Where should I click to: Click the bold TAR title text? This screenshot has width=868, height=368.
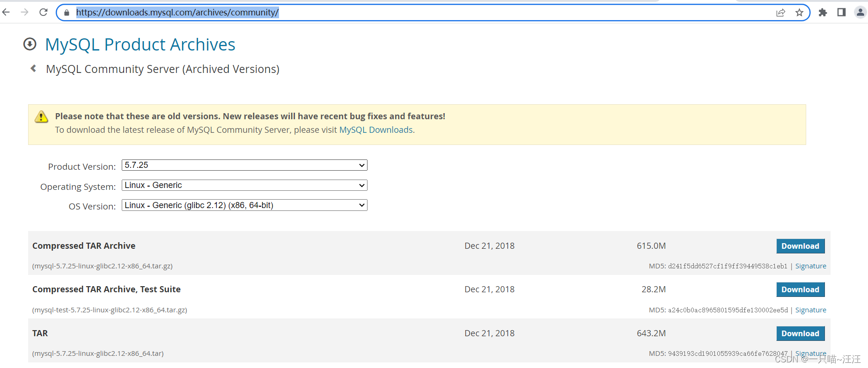(x=40, y=333)
